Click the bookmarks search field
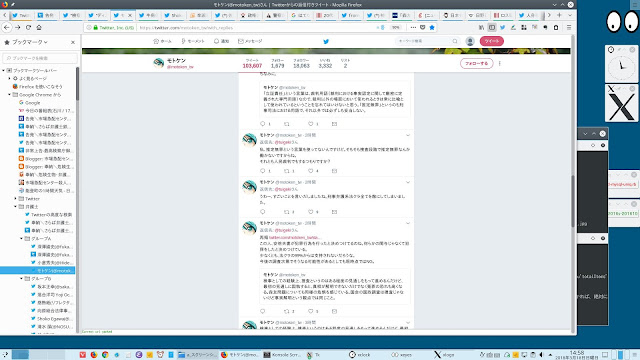This screenshot has height=360, width=640. (x=40, y=58)
